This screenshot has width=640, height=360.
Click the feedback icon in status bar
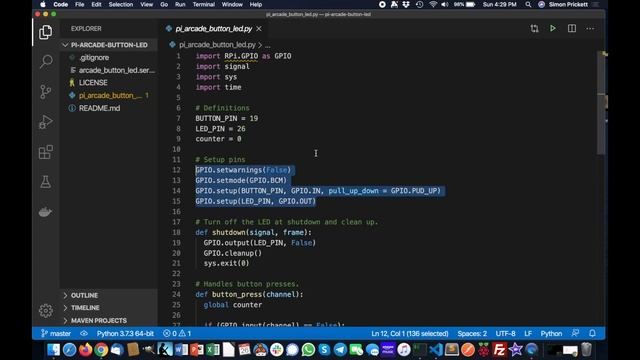coord(576,333)
